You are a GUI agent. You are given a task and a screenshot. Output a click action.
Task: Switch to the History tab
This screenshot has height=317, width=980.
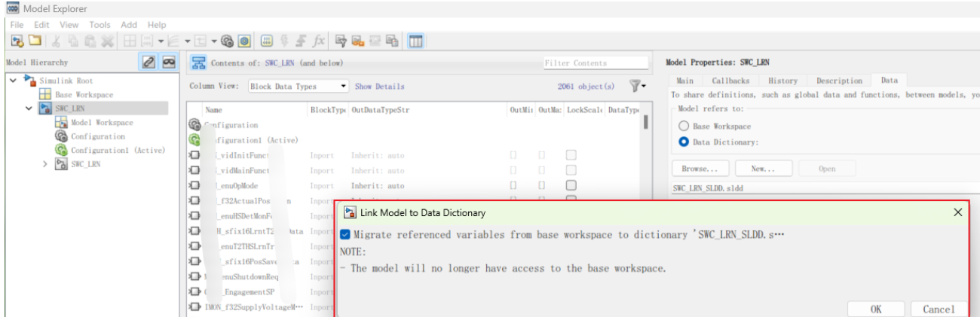click(782, 81)
